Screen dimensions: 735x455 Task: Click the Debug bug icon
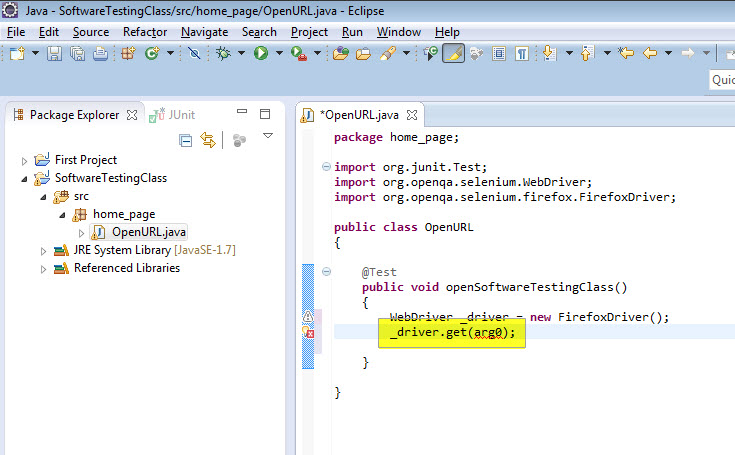point(223,53)
